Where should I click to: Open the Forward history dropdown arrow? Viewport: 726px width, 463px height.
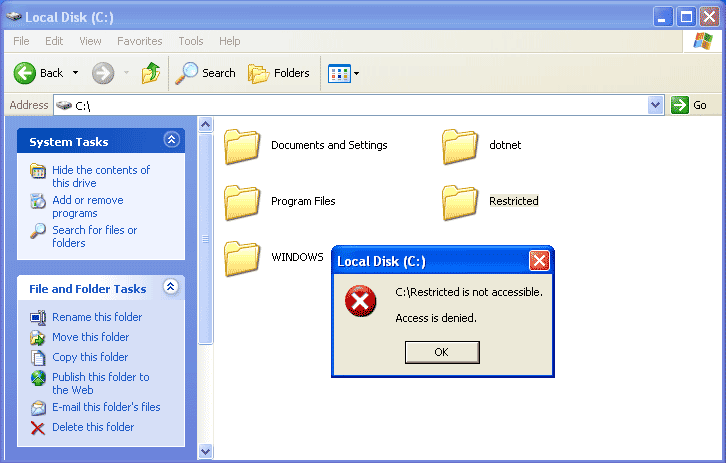(x=126, y=73)
